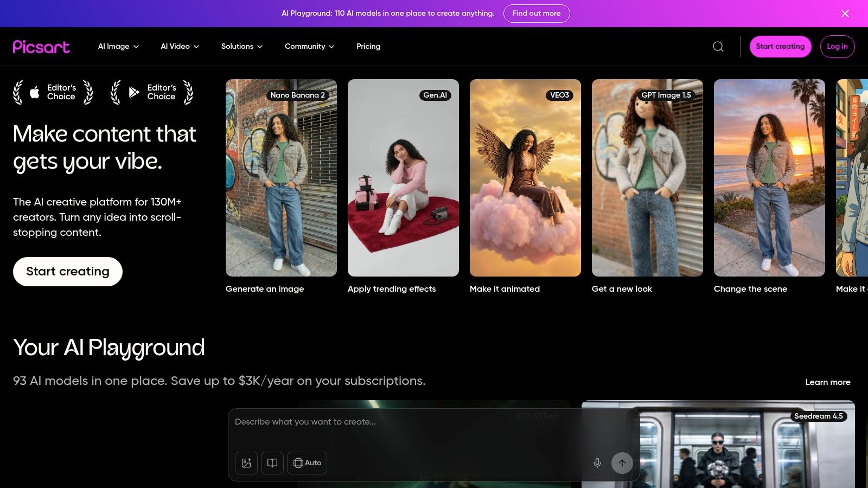This screenshot has height=488, width=868.
Task: Open the VEO3 angel image card
Action: pyautogui.click(x=525, y=178)
